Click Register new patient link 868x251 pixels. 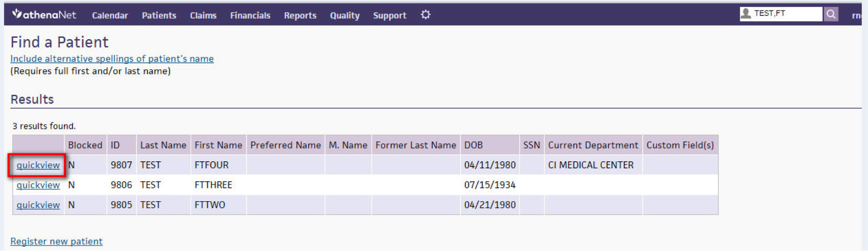(x=56, y=241)
